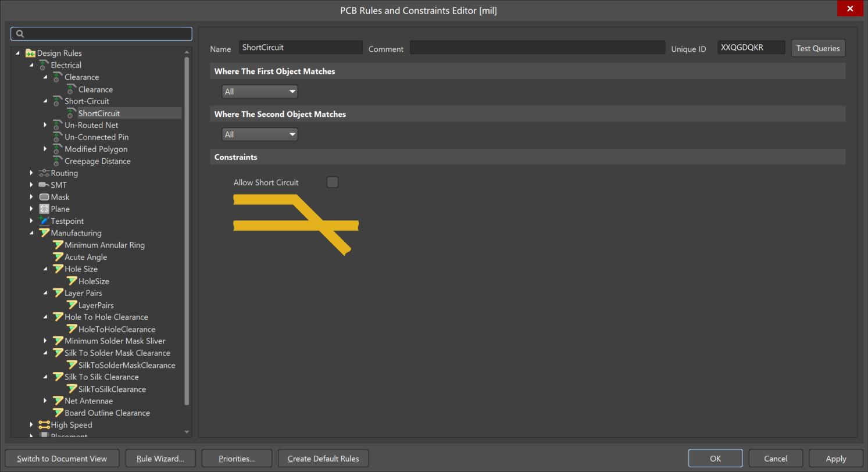Click the rule Comment input field
The height and width of the screenshot is (472, 868).
tap(537, 48)
